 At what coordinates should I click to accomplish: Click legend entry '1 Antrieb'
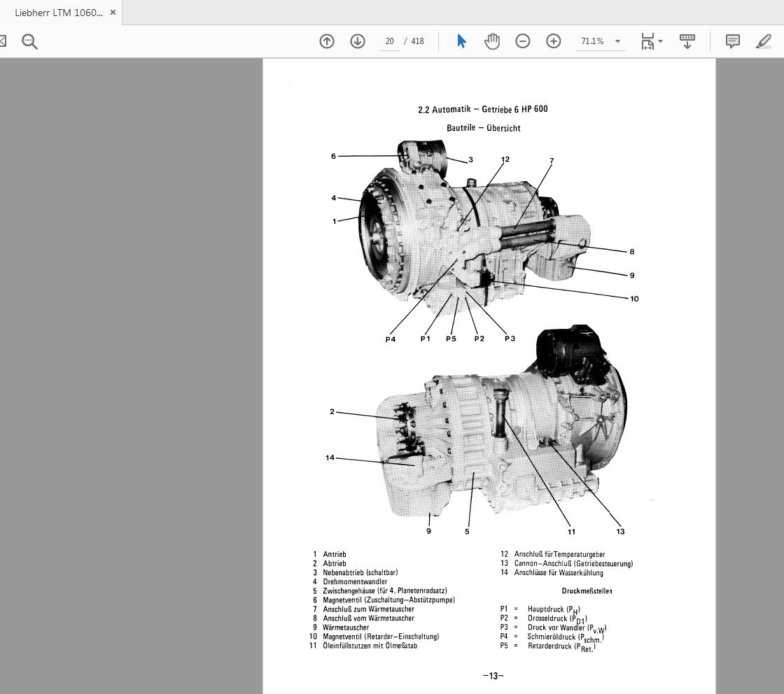pos(330,554)
